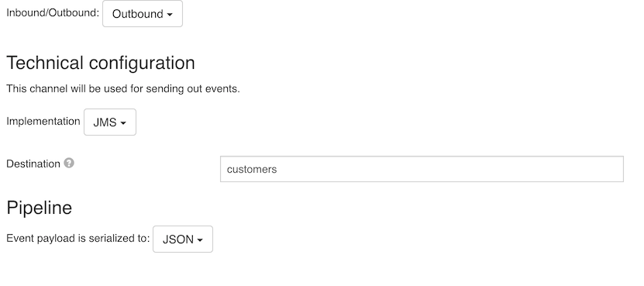Open the JSON serialization dropdown
Viewport: 644px width, 286px height.
click(x=183, y=239)
